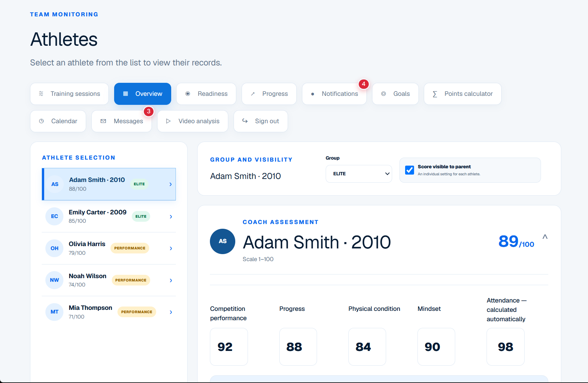Click Emily Carter's ELITE badge

(x=141, y=216)
